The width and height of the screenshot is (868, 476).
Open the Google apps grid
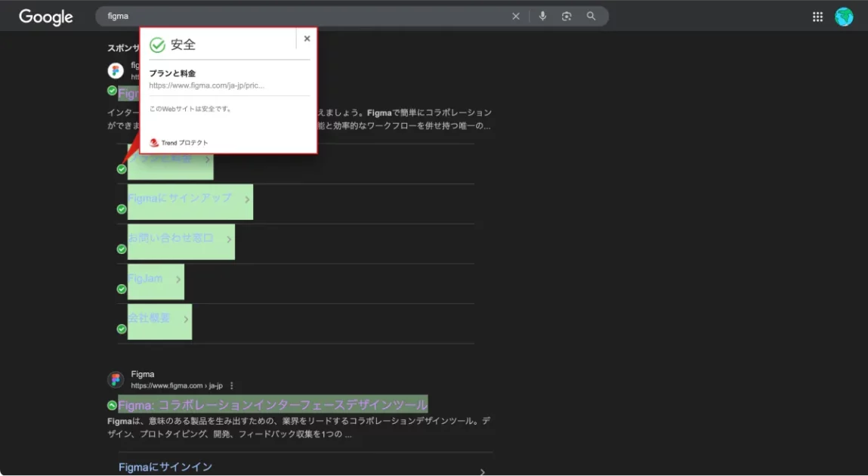(x=817, y=17)
